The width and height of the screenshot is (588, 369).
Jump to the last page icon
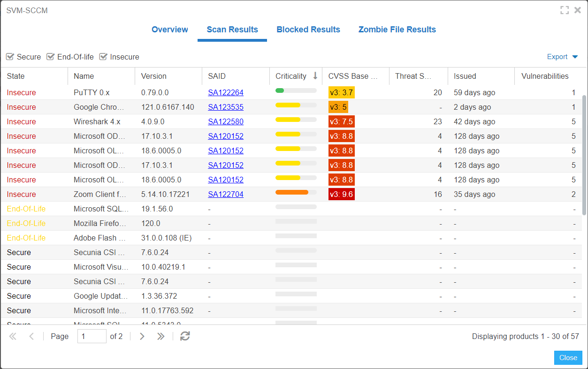[x=161, y=336]
